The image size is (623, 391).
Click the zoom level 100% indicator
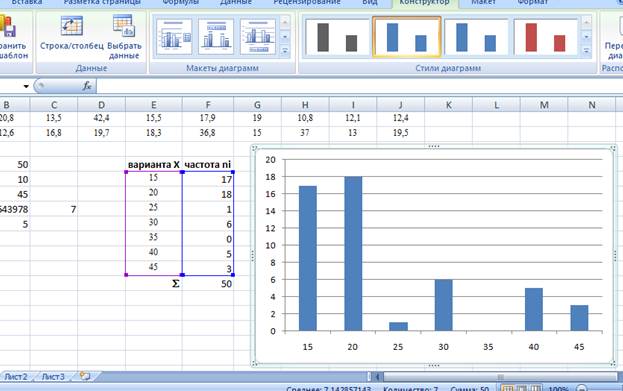point(558,389)
